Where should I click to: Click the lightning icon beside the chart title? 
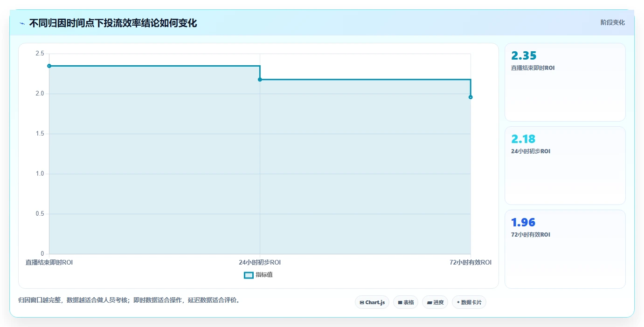pos(22,23)
